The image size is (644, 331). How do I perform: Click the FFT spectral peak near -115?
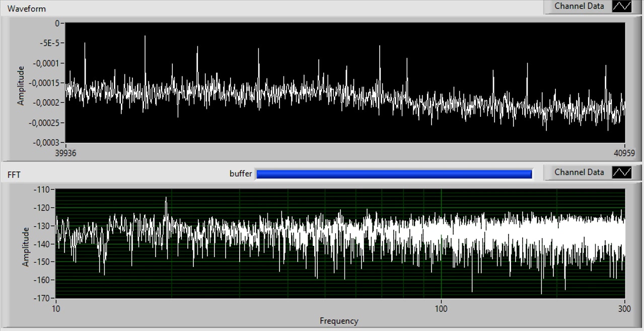pyautogui.click(x=166, y=198)
